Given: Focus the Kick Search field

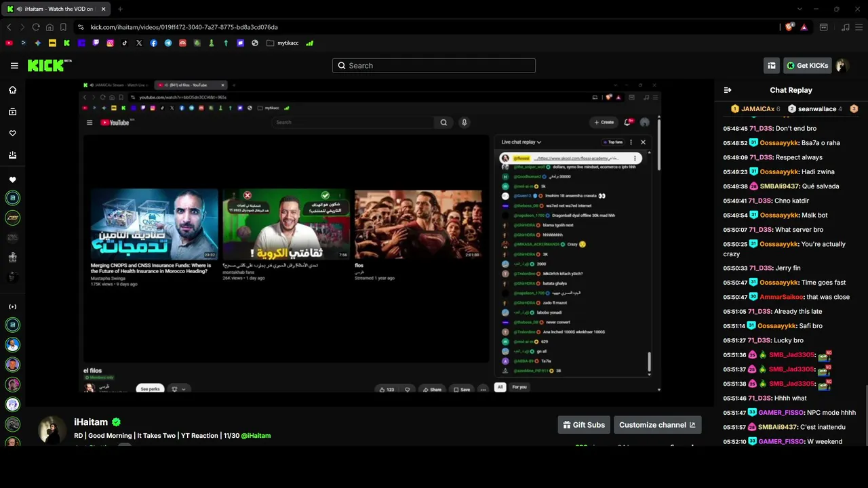Looking at the screenshot, I should pyautogui.click(x=434, y=66).
